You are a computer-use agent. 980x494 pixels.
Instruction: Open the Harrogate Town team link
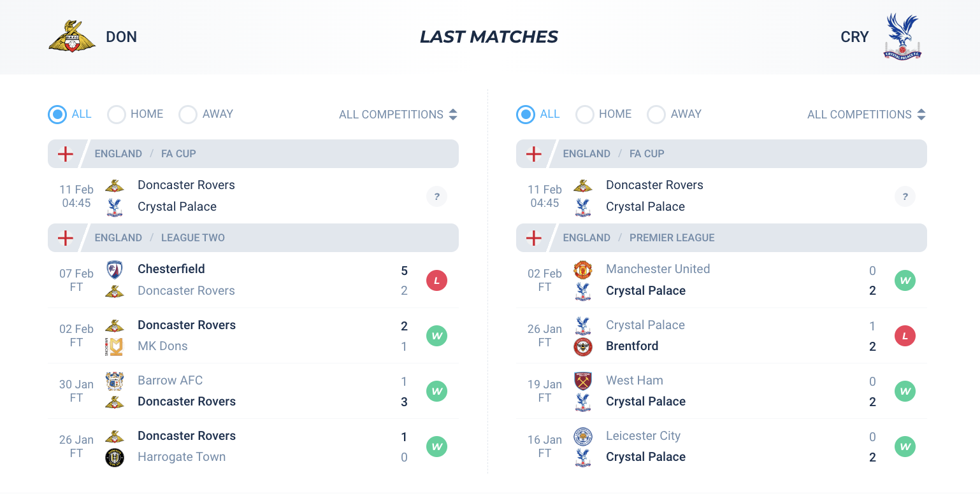(x=182, y=457)
